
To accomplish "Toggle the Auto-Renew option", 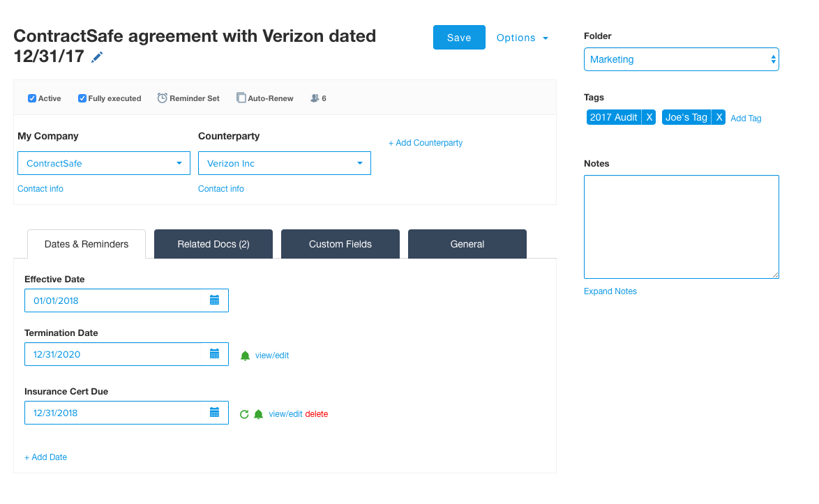I will [241, 98].
